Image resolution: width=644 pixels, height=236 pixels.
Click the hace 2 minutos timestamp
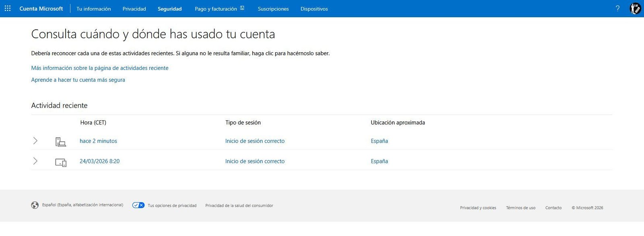[98, 141]
